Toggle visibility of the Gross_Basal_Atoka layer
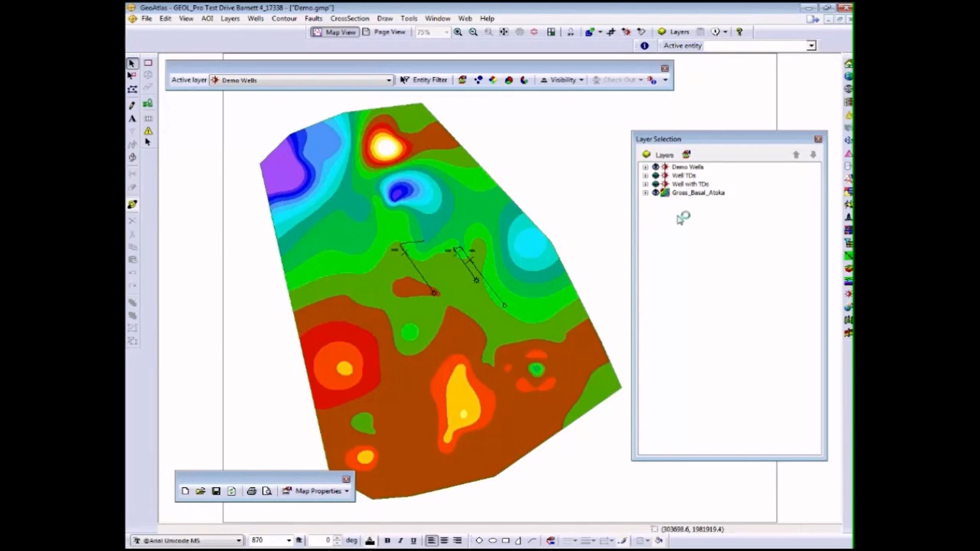This screenshot has width=980, height=551. point(655,193)
